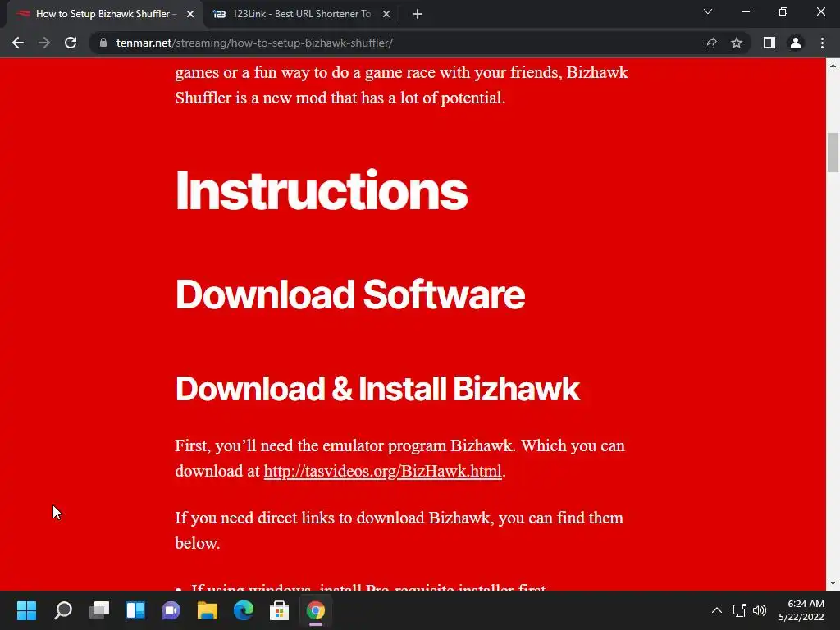Open Task View on the taskbar

[x=99, y=610]
